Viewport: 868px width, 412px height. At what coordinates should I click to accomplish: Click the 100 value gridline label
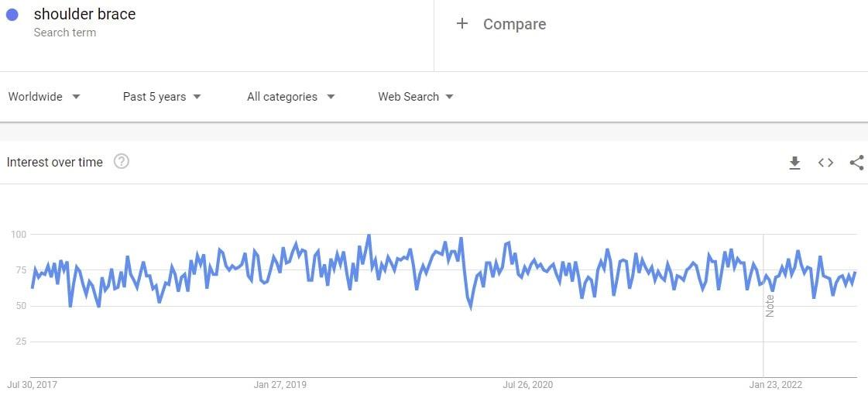pos(19,234)
